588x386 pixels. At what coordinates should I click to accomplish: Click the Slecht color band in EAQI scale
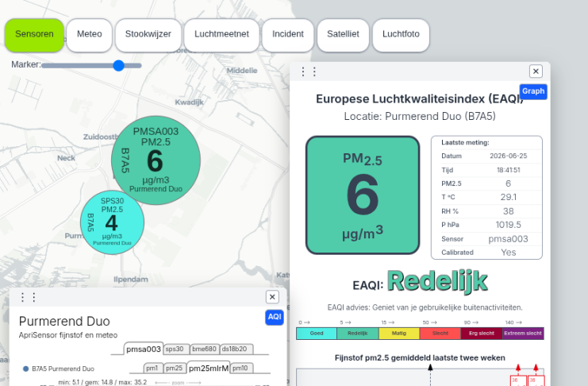(x=440, y=334)
